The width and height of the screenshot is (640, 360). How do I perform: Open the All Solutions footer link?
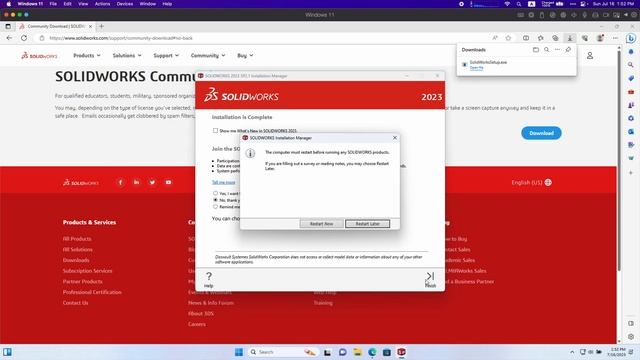(78, 249)
